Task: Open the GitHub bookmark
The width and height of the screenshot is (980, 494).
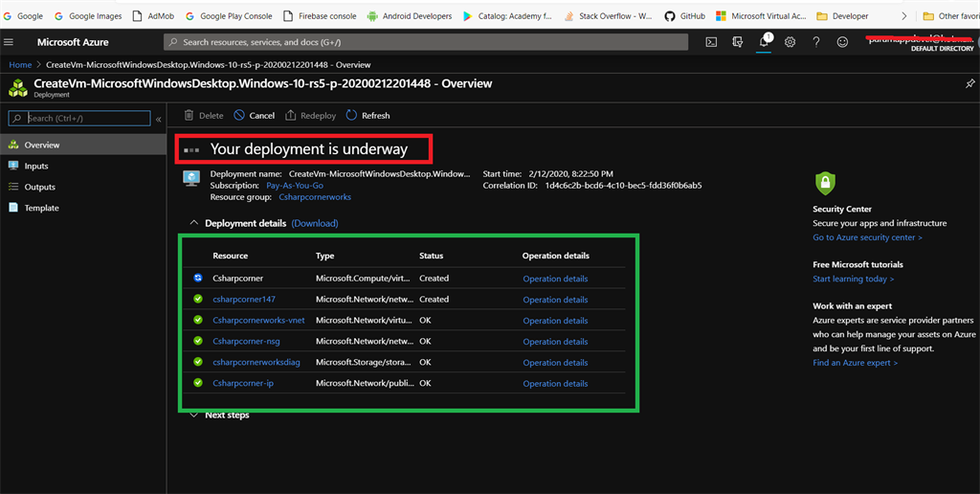Action: tap(684, 16)
